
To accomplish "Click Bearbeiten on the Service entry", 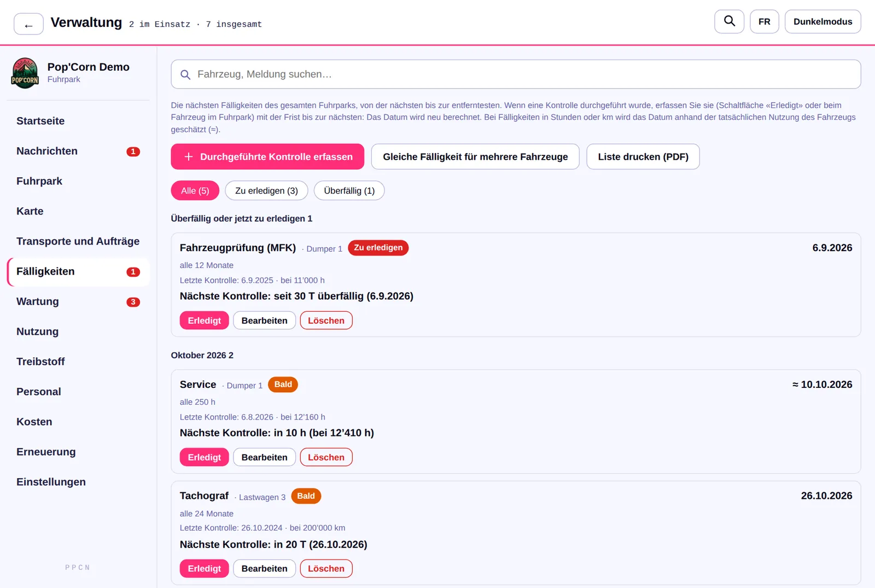I will point(264,457).
